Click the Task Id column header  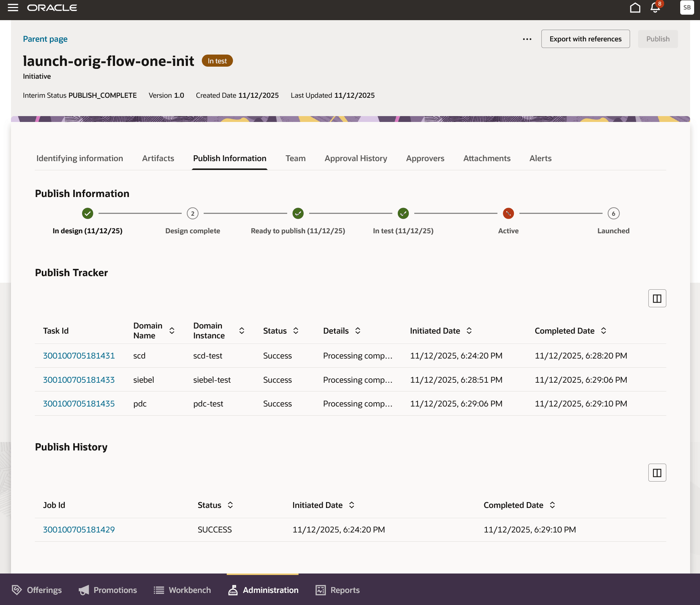click(x=56, y=331)
